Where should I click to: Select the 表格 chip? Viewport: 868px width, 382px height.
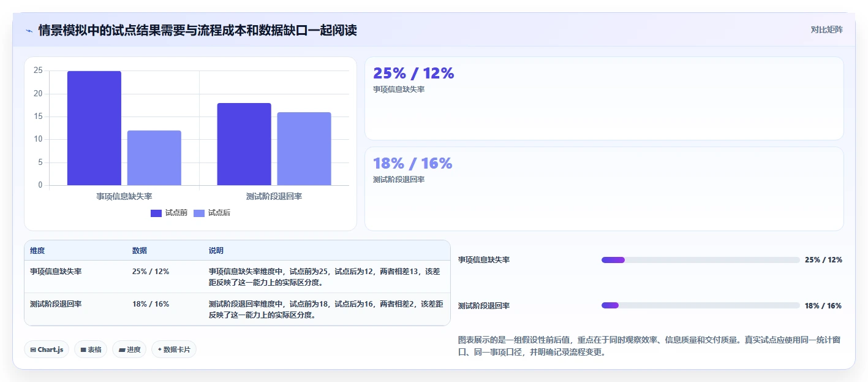tap(91, 350)
